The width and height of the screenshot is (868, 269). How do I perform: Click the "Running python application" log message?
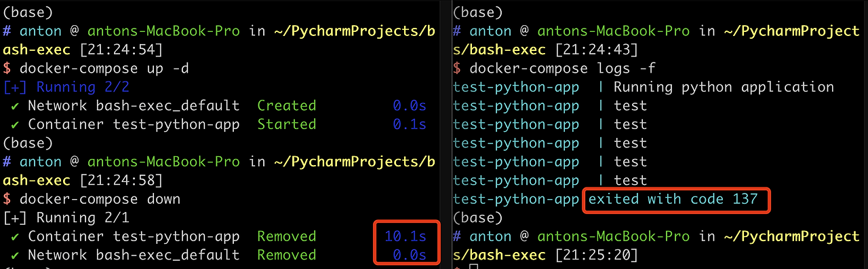(x=724, y=87)
